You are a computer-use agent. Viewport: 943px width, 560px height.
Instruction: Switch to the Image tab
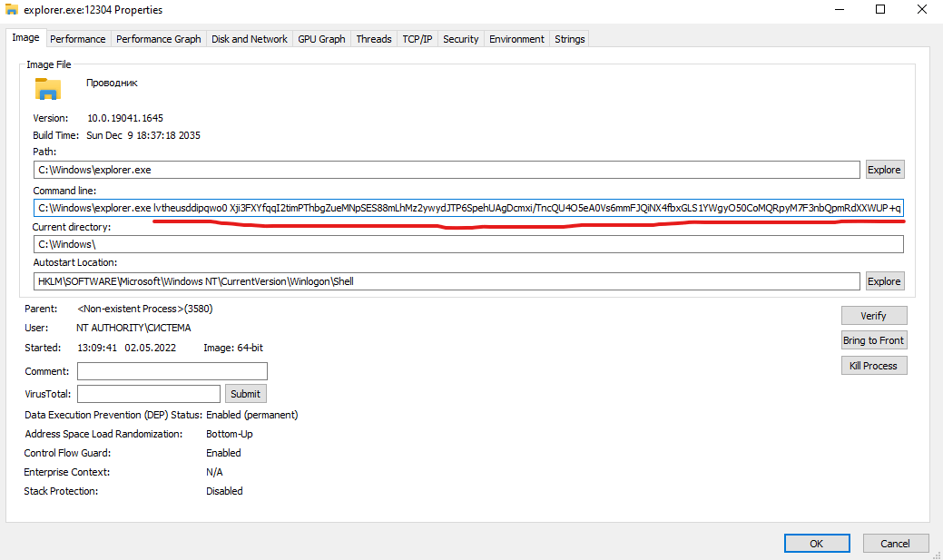25,37
